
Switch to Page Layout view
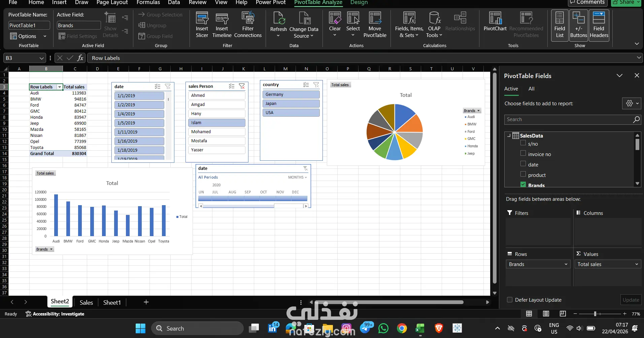(x=546, y=314)
